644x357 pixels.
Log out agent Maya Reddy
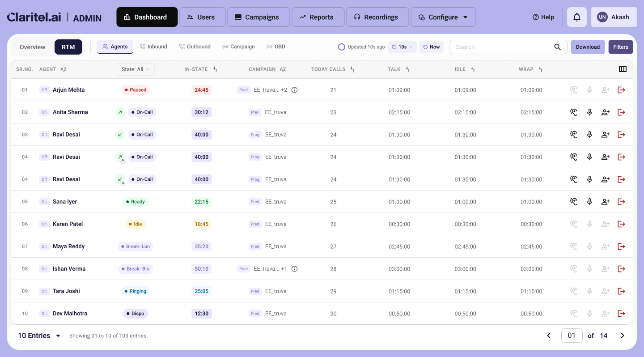coord(621,246)
